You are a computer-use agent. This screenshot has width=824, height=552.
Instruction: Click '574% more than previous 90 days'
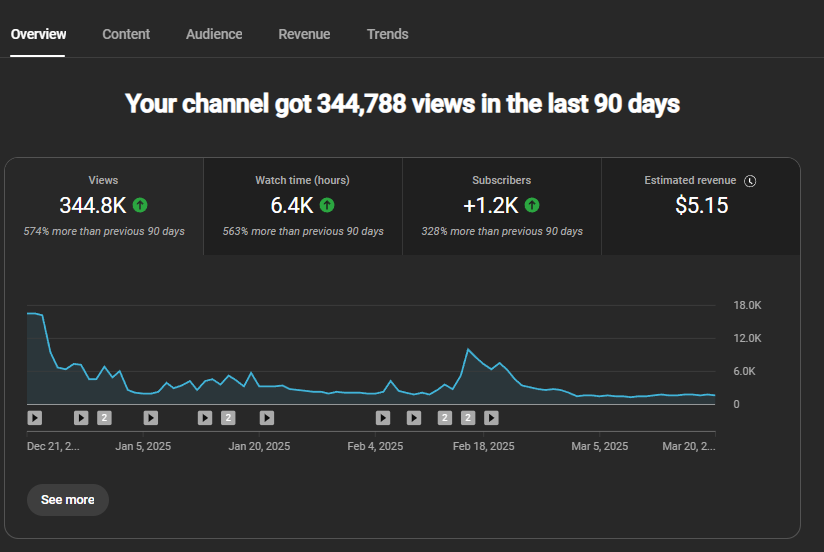(x=104, y=231)
